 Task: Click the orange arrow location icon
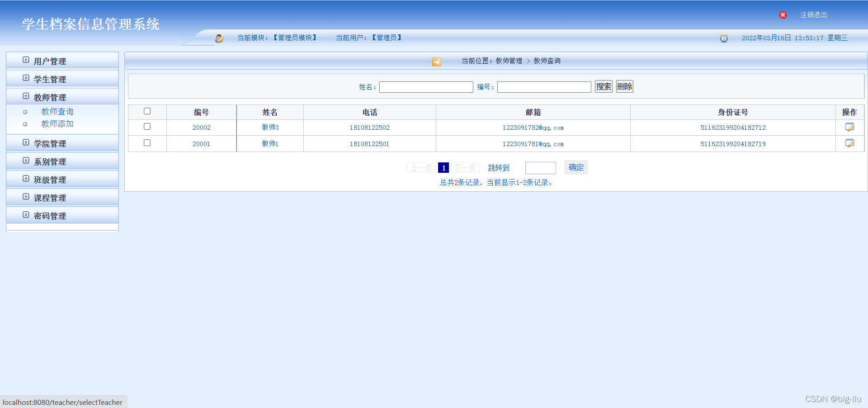436,62
